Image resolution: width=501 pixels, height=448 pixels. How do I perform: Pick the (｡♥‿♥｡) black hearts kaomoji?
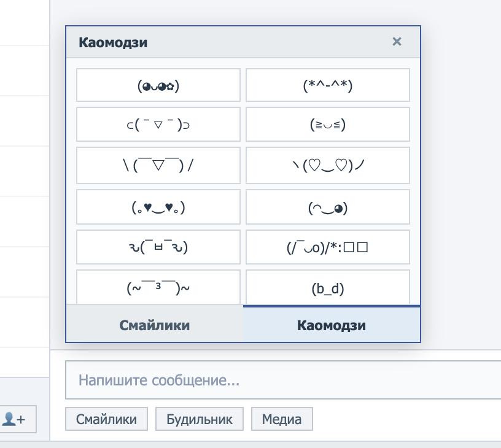(158, 207)
